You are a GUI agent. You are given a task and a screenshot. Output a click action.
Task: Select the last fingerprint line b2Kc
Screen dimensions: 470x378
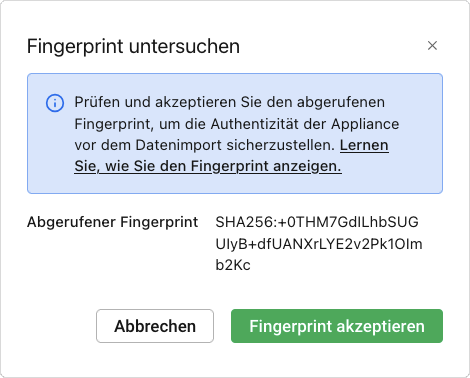233,265
